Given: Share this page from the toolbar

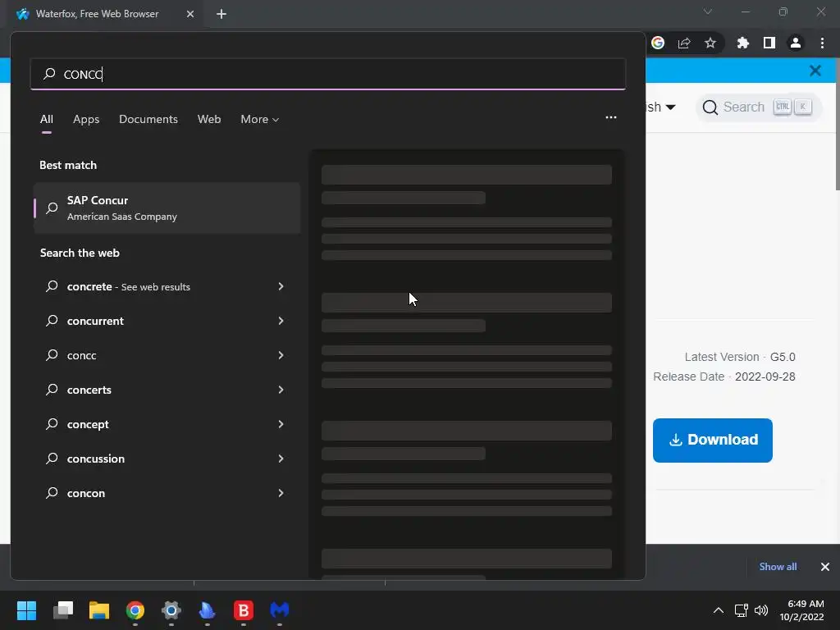Looking at the screenshot, I should [684, 43].
